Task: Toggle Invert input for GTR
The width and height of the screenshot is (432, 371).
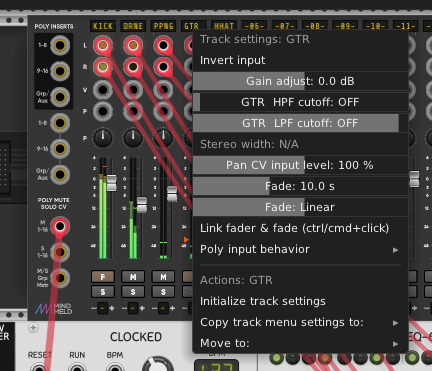Action: click(300, 60)
